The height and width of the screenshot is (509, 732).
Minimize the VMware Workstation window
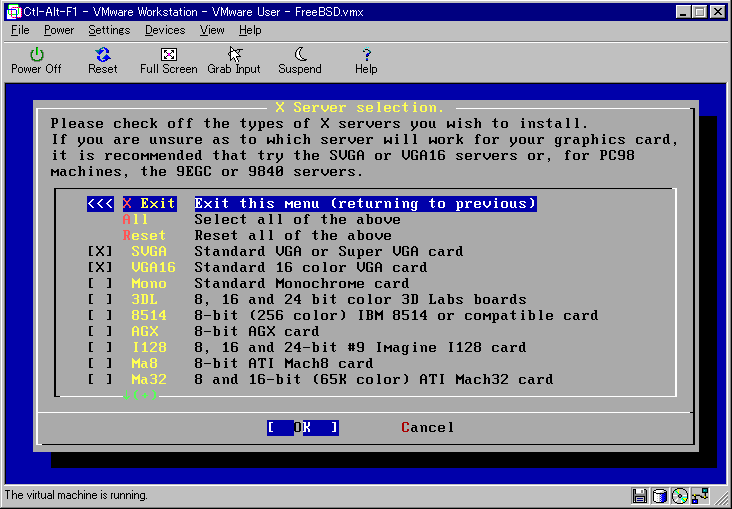coord(683,12)
